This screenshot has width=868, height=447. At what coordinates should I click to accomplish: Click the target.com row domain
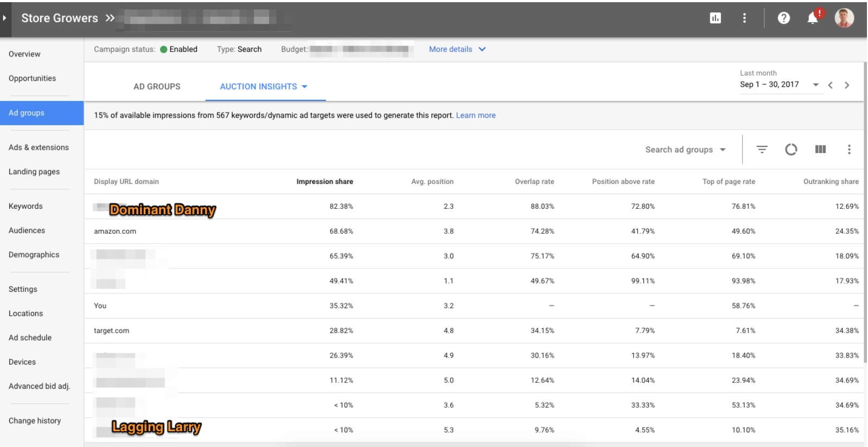(111, 331)
